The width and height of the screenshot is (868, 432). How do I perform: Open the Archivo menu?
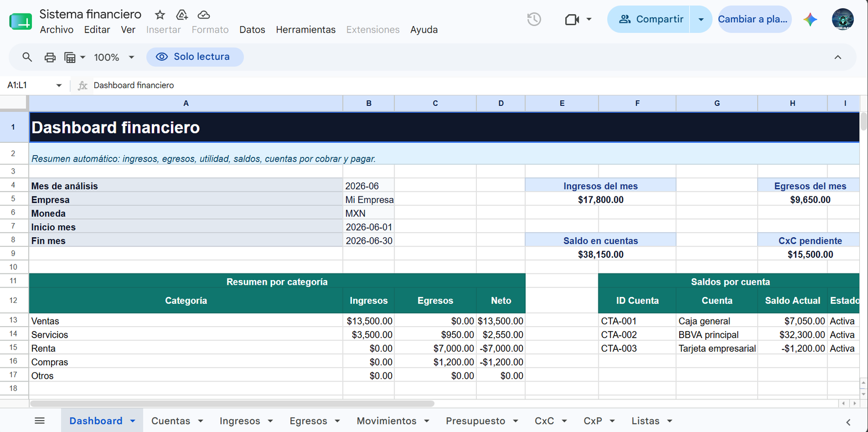(56, 30)
